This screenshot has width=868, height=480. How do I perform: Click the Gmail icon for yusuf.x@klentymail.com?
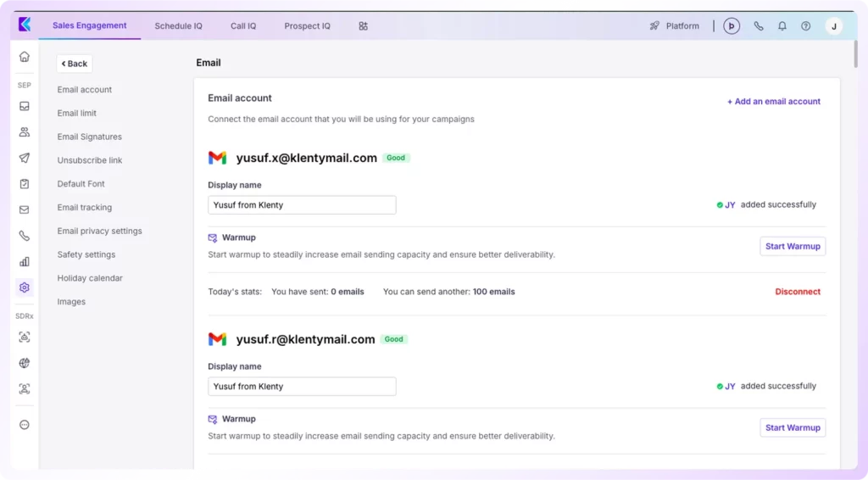point(218,158)
